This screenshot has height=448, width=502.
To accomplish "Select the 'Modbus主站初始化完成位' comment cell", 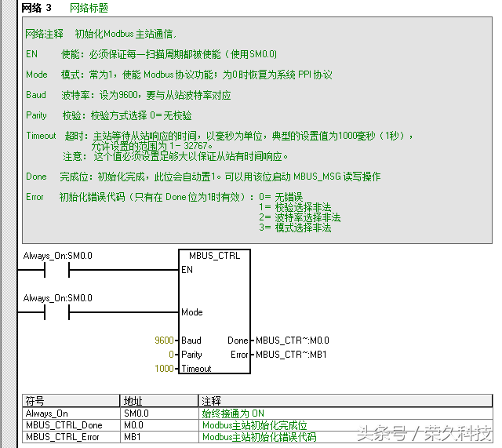I will pyautogui.click(x=345, y=425).
